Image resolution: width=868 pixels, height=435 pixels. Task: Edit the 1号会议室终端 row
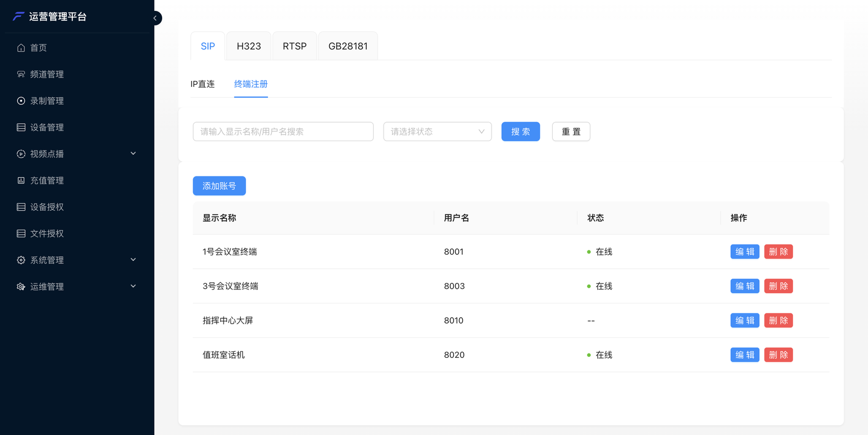tap(745, 252)
